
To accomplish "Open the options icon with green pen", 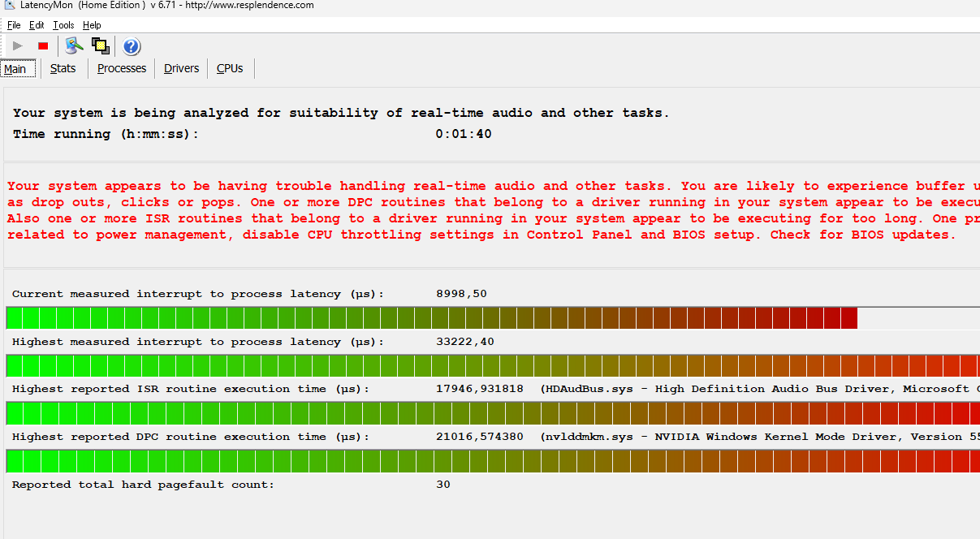I will coord(75,45).
